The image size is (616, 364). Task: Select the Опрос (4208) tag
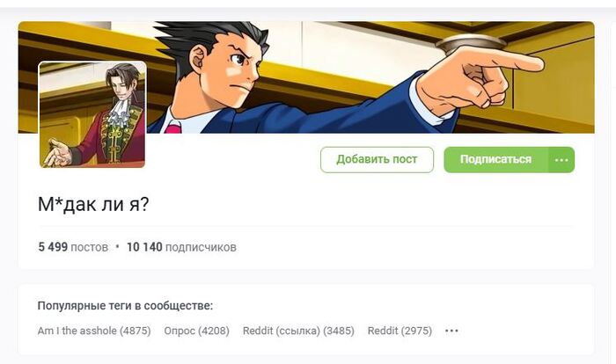[x=197, y=331]
